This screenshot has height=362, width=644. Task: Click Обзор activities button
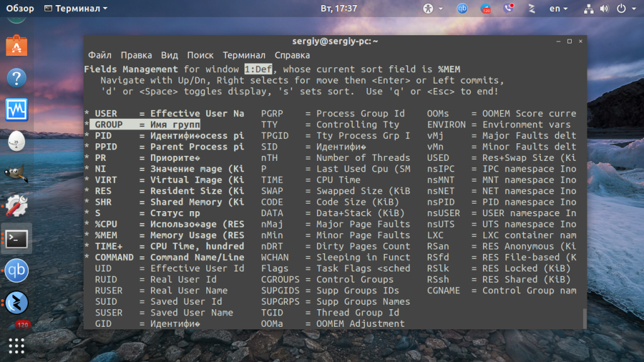tap(19, 8)
